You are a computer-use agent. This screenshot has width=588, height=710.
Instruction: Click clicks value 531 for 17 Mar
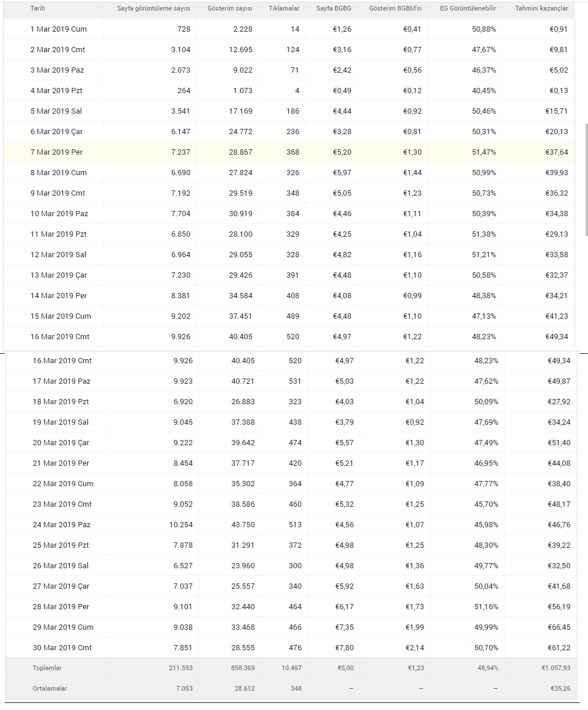coord(295,381)
